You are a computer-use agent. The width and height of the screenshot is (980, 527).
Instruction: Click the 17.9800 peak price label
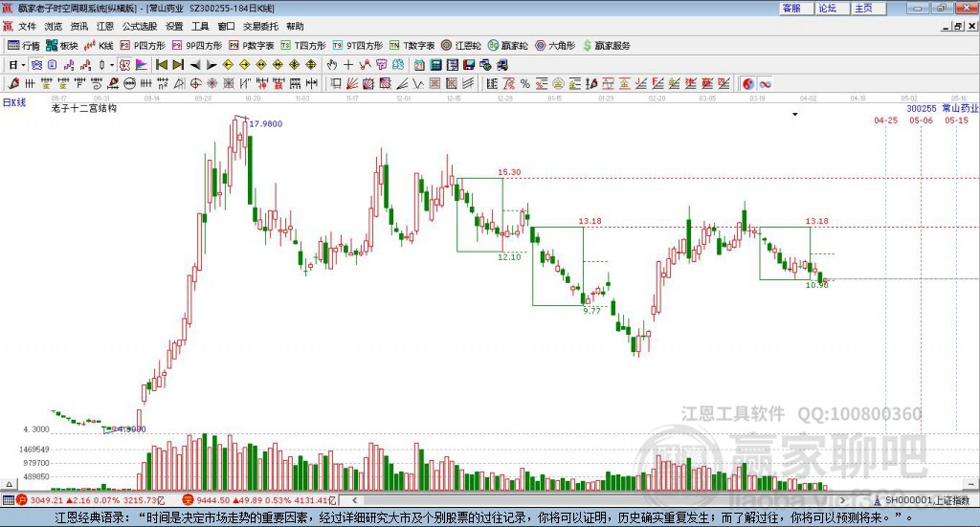tap(266, 123)
